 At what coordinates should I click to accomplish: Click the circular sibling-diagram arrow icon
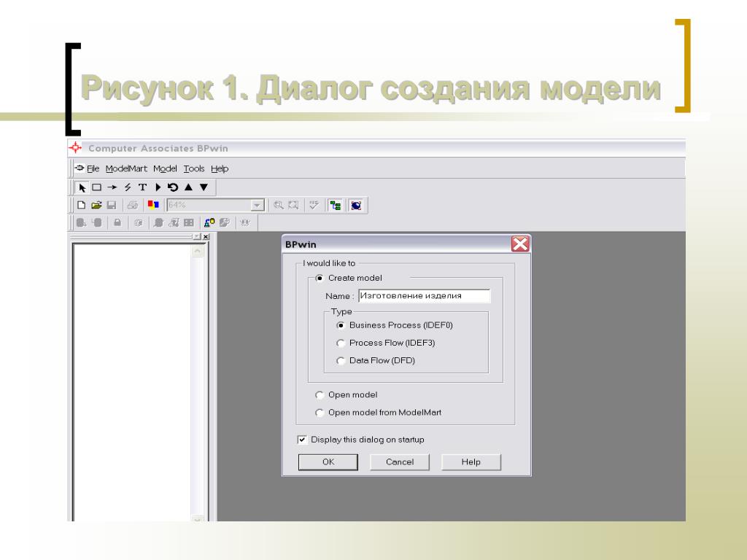point(172,187)
